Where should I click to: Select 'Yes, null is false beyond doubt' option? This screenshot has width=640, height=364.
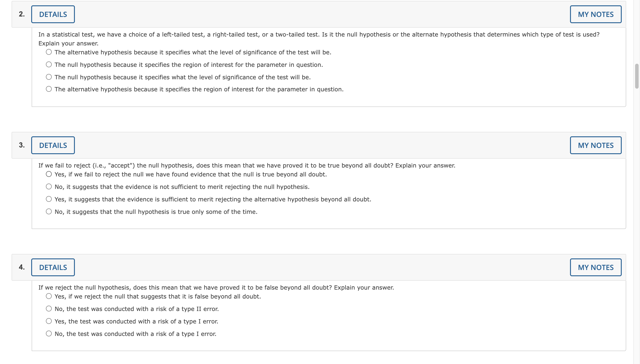coord(49,296)
